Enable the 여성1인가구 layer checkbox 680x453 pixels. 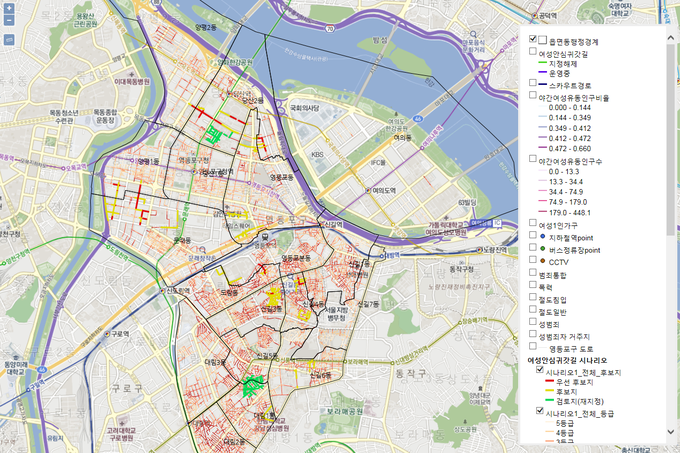533,223
